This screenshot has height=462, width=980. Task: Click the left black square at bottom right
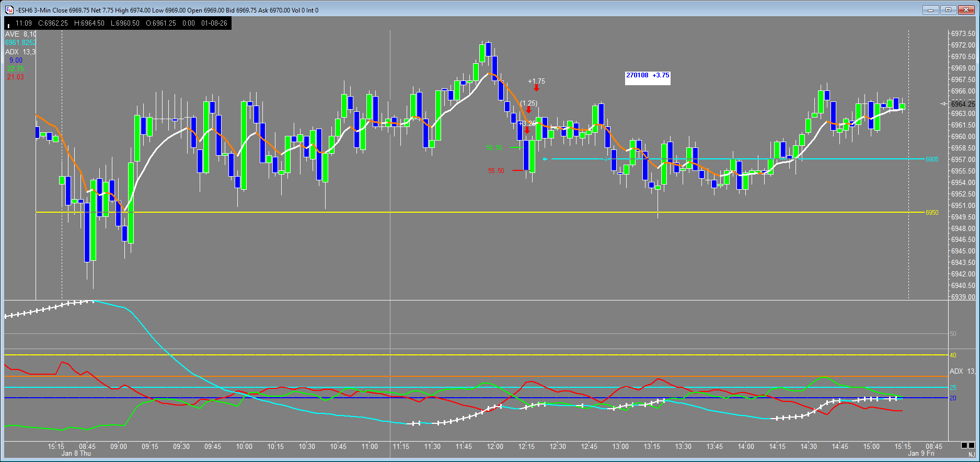[964, 445]
